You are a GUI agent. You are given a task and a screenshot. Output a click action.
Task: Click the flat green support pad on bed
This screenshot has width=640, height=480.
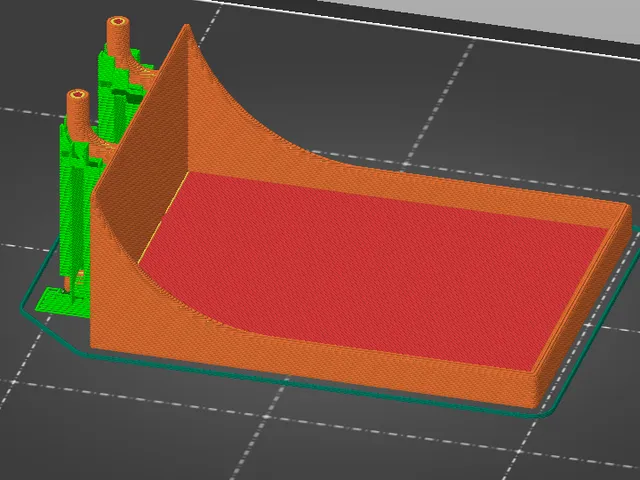[x=61, y=303]
